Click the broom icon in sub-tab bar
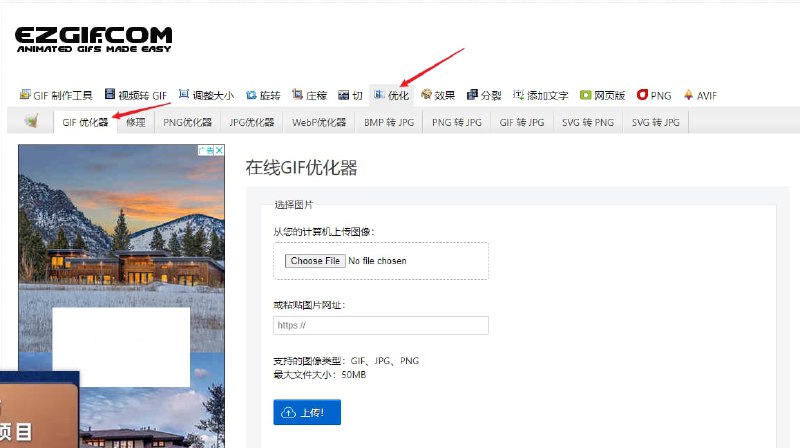Image resolution: width=800 pixels, height=448 pixels. [x=31, y=122]
